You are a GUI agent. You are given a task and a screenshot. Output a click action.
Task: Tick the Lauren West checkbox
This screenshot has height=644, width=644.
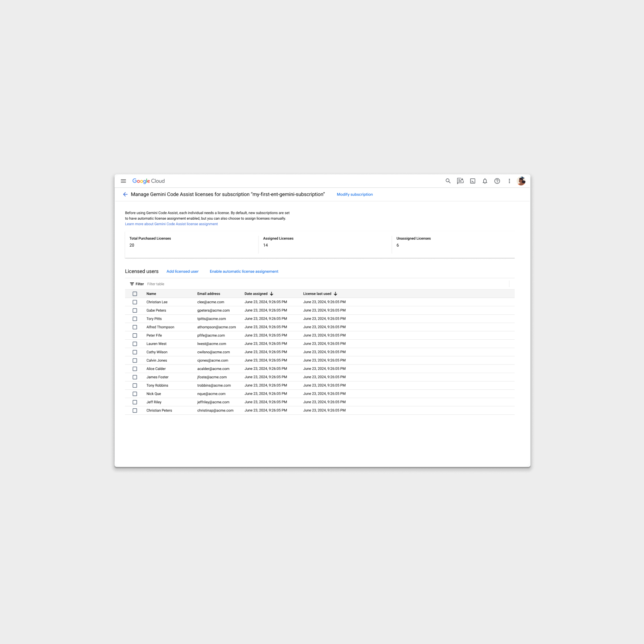[x=135, y=344]
